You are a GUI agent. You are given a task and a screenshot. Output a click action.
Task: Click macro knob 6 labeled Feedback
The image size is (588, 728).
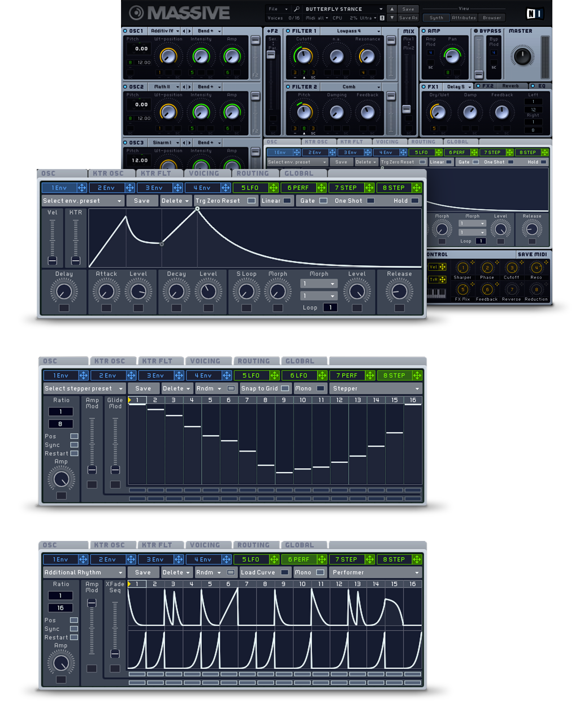[x=487, y=289]
